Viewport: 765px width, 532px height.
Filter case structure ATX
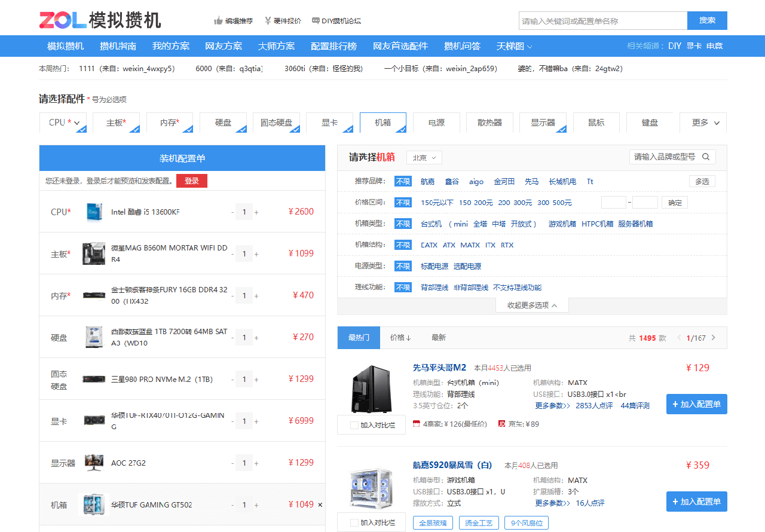(x=449, y=245)
